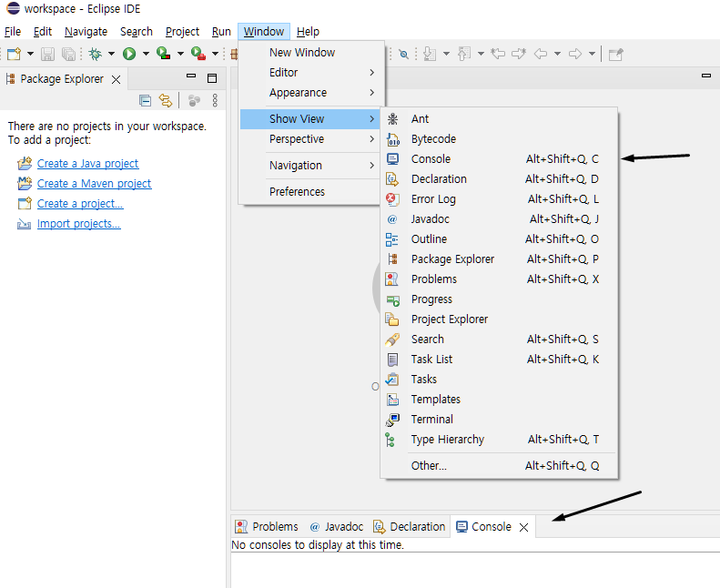Viewport: 720px width, 588px height.
Task: Open the Navigate menu
Action: (86, 32)
